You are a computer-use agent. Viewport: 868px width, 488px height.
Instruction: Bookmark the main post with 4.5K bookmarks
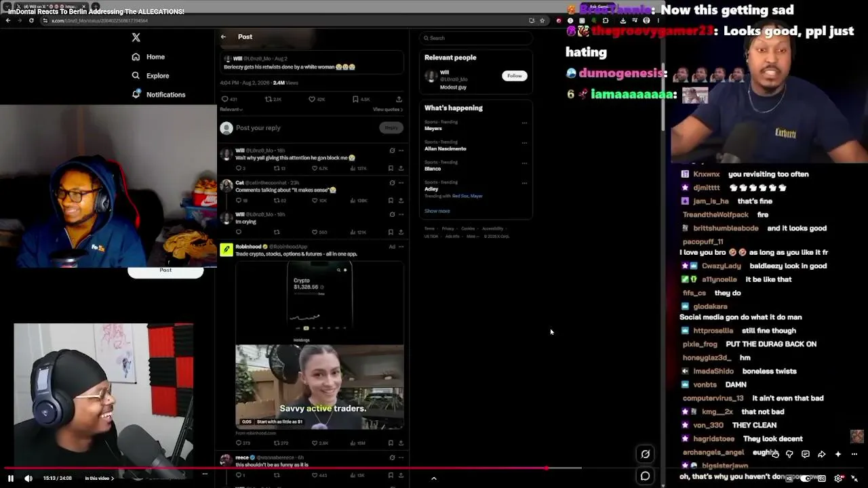coord(361,99)
